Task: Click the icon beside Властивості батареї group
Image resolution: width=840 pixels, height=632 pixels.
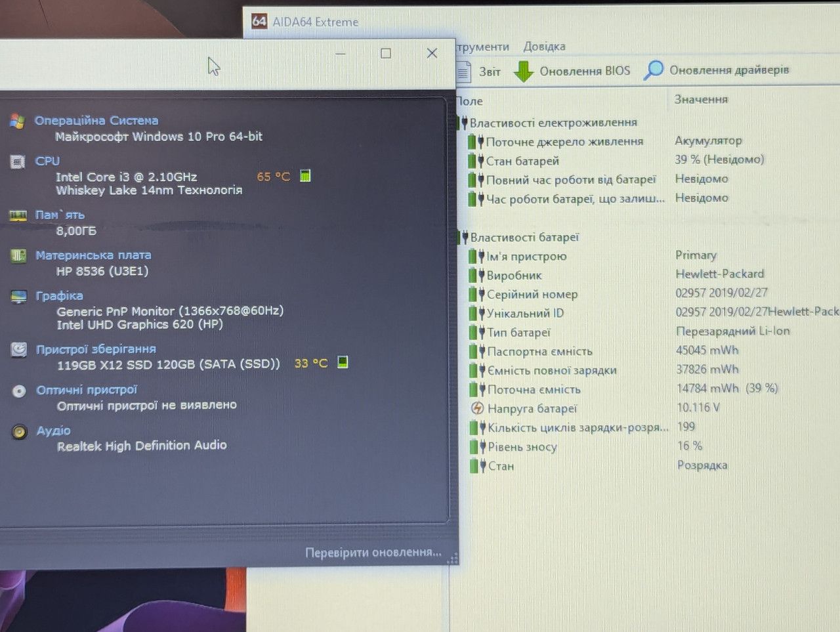Action: (463, 237)
